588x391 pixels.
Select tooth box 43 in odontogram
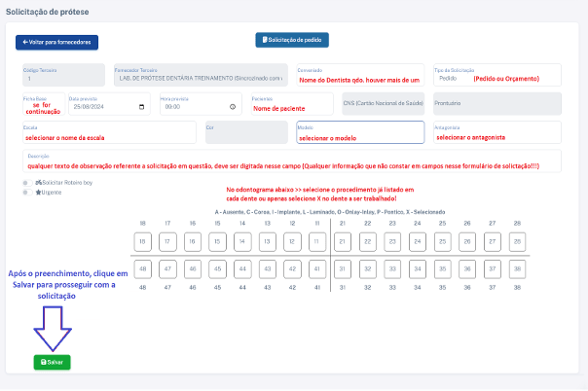(268, 269)
